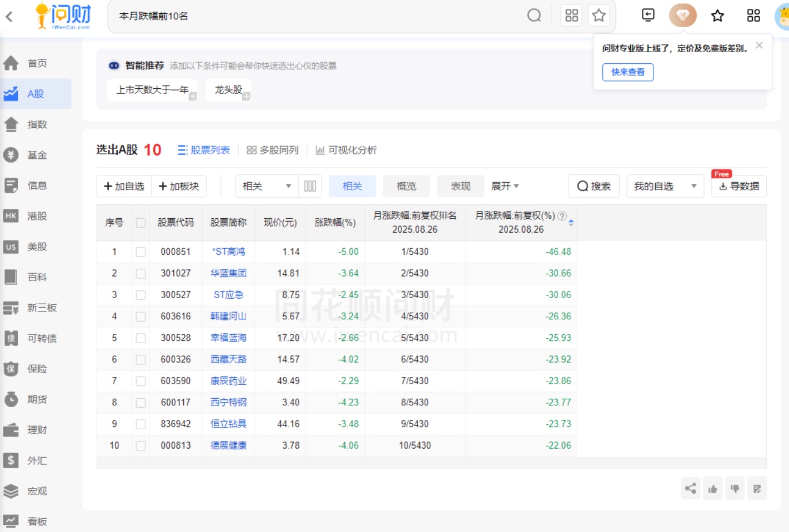Go back with the left arrow icon
Screen dimensions: 789x532
pyautogui.click(x=9, y=17)
